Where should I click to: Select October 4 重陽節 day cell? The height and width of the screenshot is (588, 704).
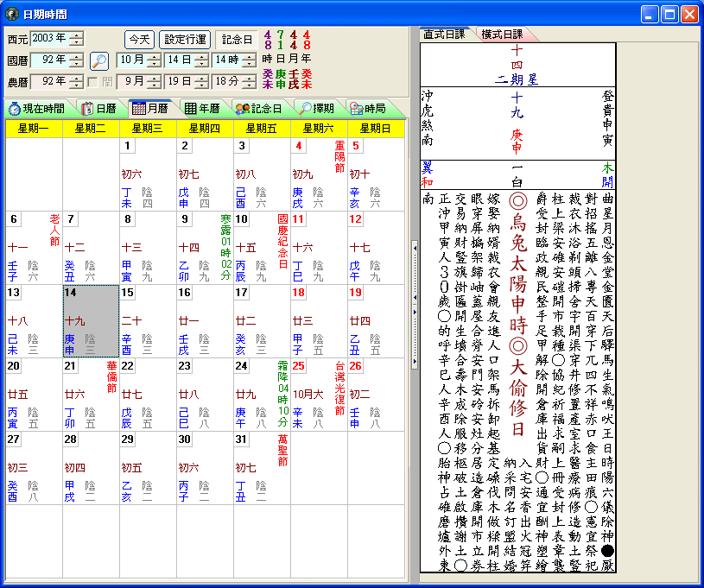click(319, 174)
